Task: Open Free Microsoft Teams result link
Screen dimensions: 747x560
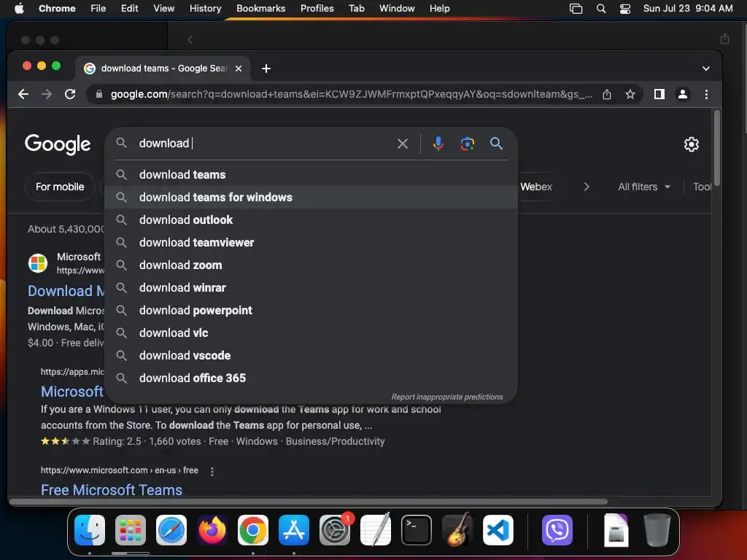Action: (112, 489)
